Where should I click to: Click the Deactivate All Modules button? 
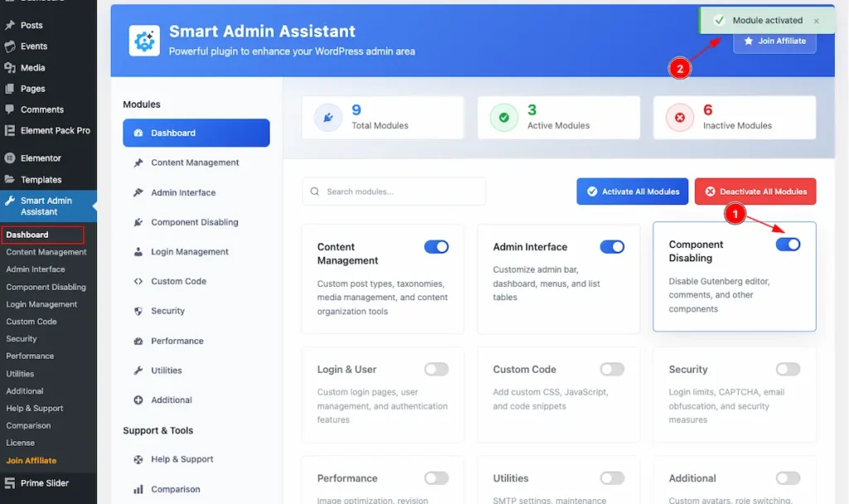755,191
